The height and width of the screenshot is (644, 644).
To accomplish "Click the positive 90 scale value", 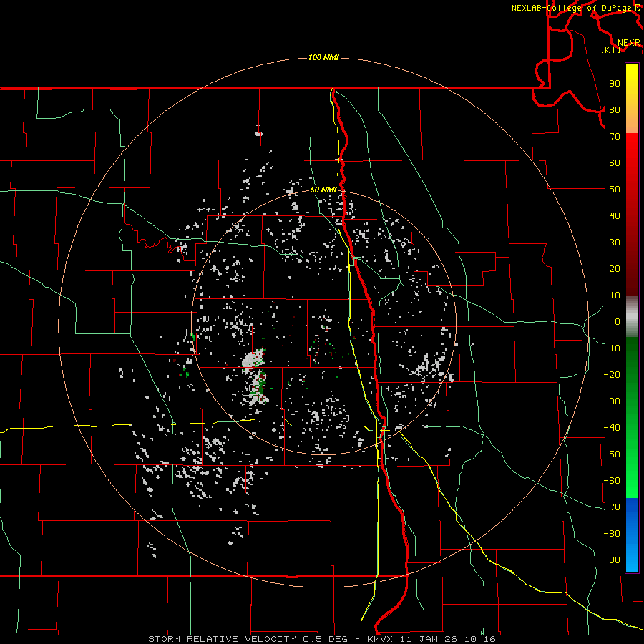I will point(615,84).
